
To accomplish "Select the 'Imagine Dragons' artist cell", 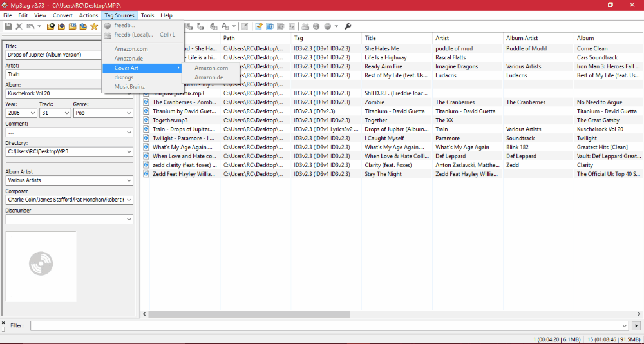I will [x=468, y=66].
